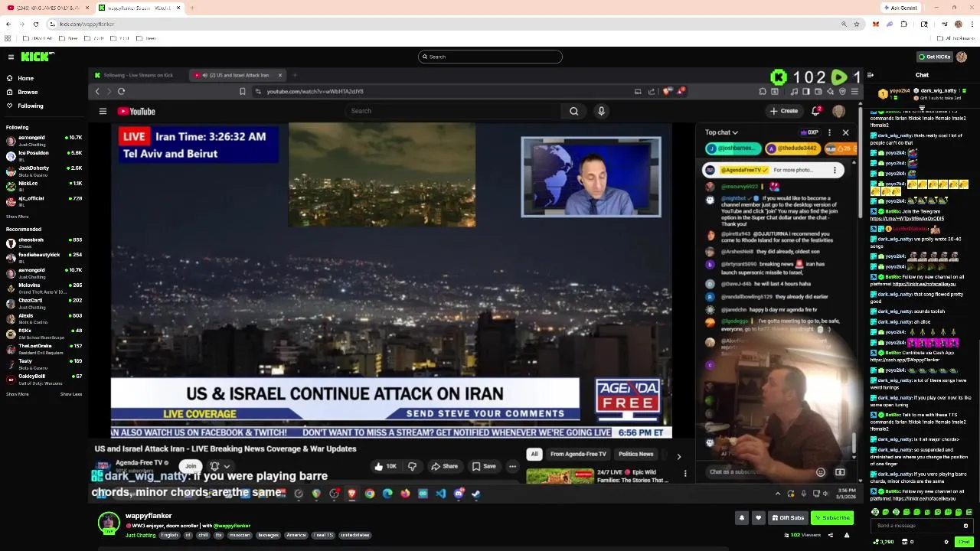This screenshot has height=551, width=980.
Task: Click Join button for Agenda-Free TV
Action: pos(191,466)
